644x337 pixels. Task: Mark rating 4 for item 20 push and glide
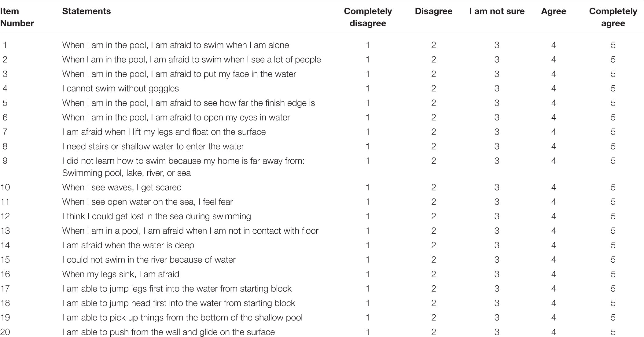[x=554, y=332]
